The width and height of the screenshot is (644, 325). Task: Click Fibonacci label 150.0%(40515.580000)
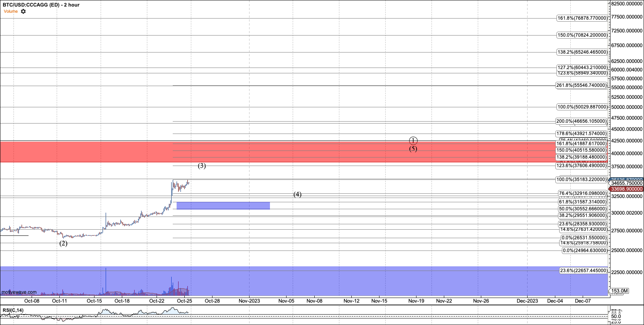click(582, 150)
